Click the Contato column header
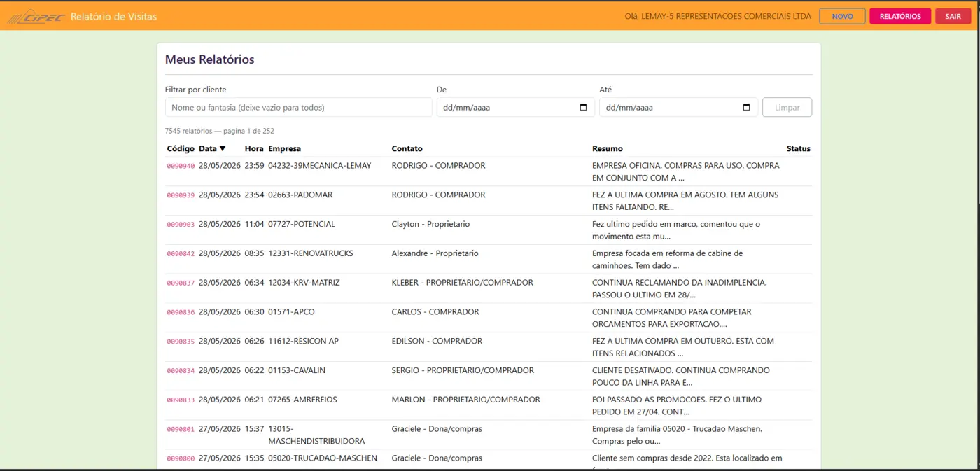Image resolution: width=980 pixels, height=471 pixels. pyautogui.click(x=407, y=148)
